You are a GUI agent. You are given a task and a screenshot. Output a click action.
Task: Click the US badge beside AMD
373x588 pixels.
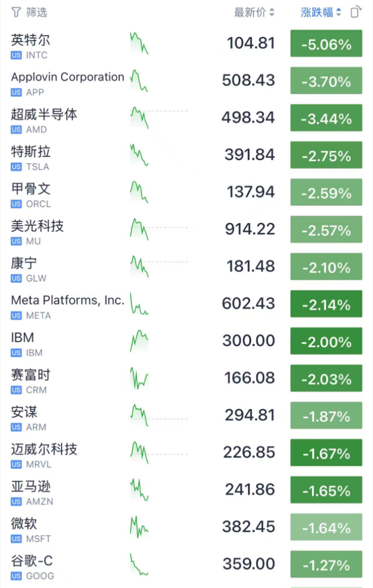(16, 130)
